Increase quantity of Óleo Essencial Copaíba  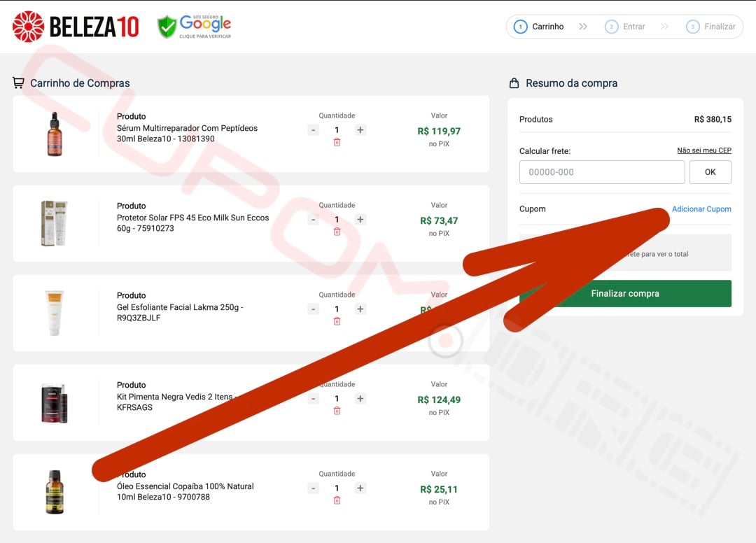(x=360, y=488)
